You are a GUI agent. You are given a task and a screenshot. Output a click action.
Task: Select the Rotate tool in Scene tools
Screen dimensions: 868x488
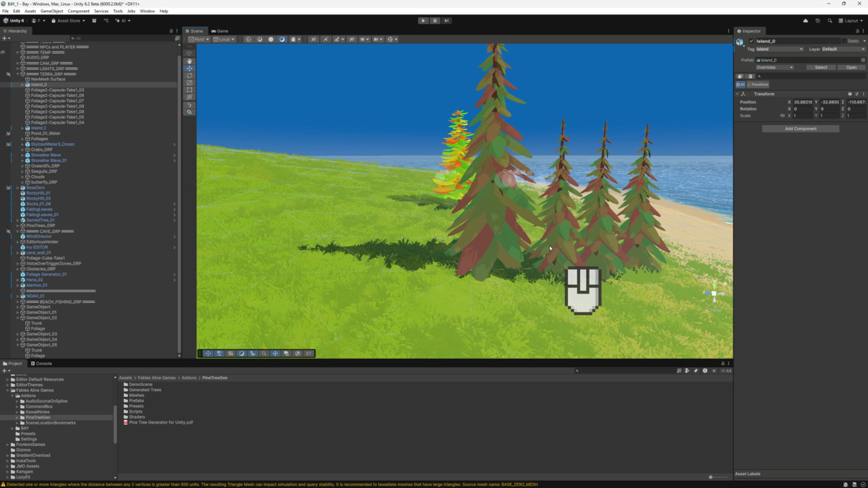(190, 75)
